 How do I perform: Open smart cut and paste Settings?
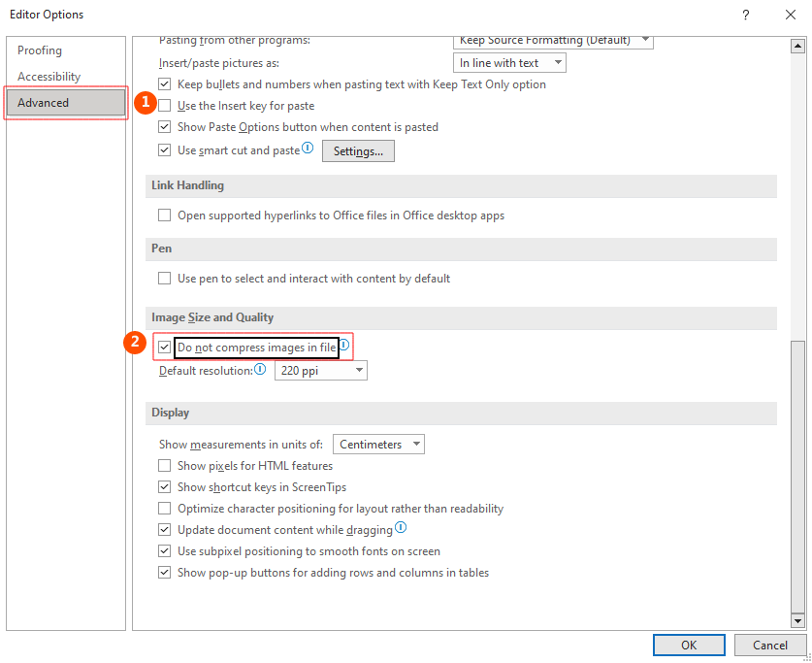click(x=358, y=150)
